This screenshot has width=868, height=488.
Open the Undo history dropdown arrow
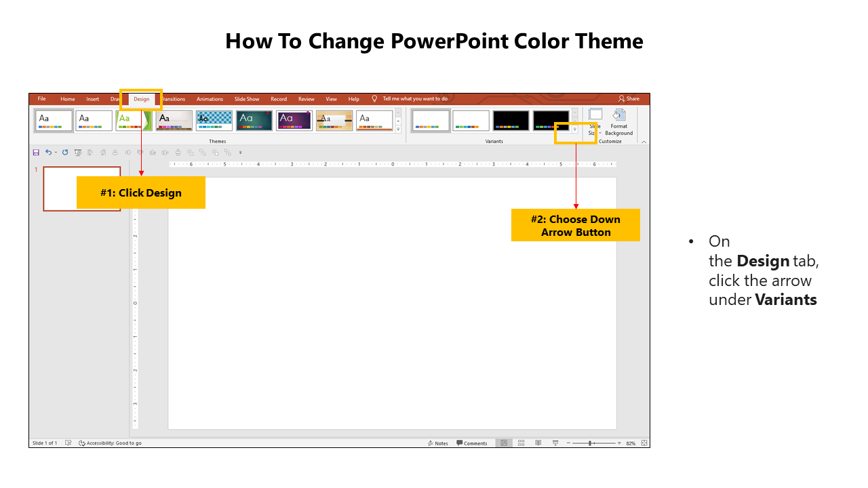[x=56, y=152]
